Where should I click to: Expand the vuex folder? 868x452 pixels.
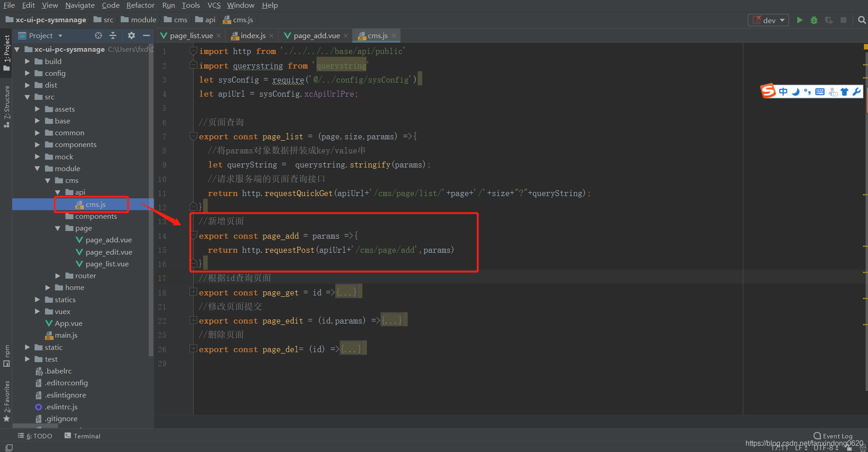(37, 311)
